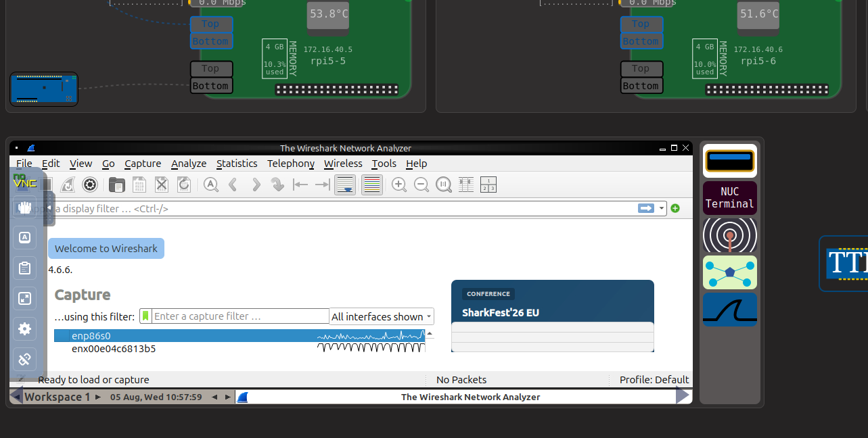Click Profile: Default in status bar

654,380
